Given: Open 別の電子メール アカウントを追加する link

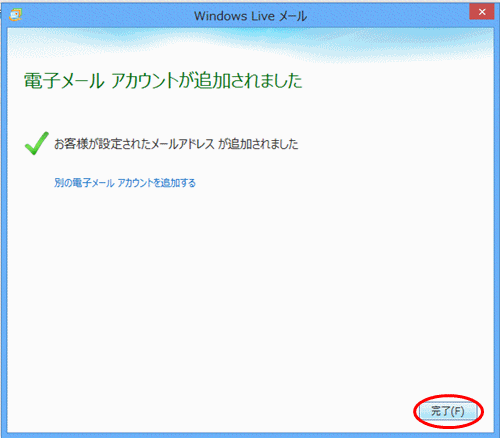Looking at the screenshot, I should pos(125,183).
